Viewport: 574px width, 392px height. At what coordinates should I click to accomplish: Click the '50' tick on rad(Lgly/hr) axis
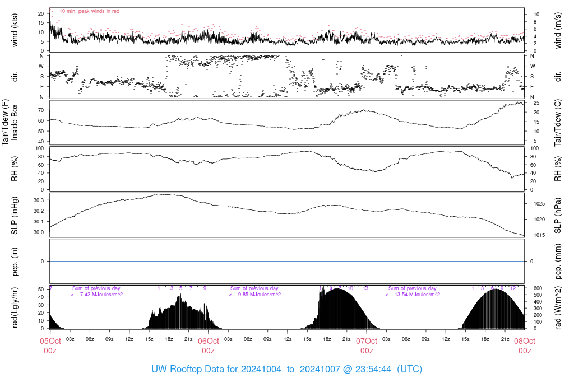click(x=40, y=290)
